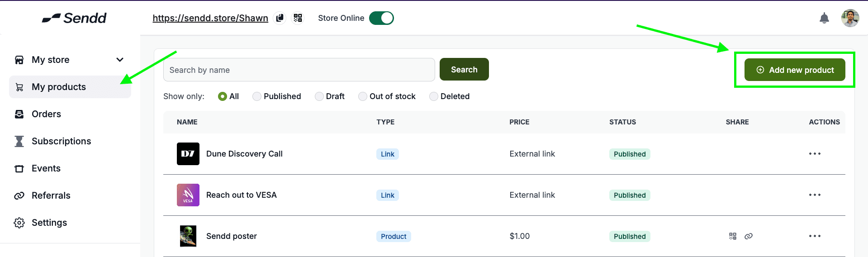The width and height of the screenshot is (868, 257).
Task: Open actions menu for Reach out to VESA
Action: click(815, 195)
